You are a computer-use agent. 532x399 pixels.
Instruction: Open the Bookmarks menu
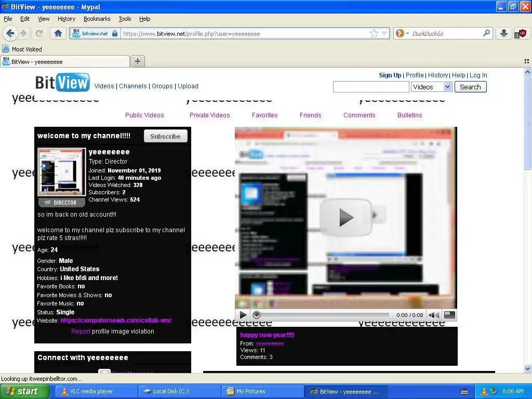point(97,19)
